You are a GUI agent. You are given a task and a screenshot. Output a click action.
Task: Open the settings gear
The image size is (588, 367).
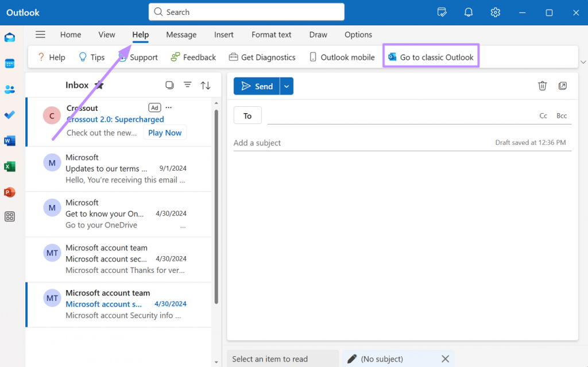click(495, 13)
